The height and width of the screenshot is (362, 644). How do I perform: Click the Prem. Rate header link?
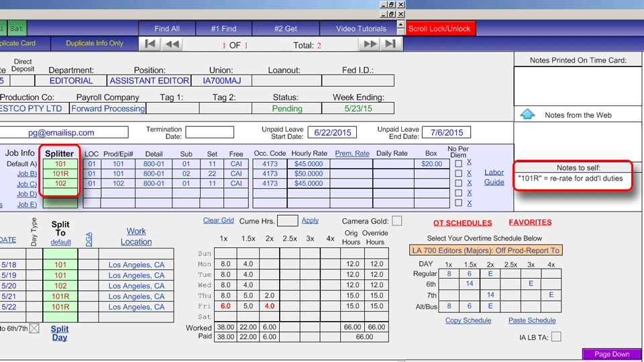[352, 153]
